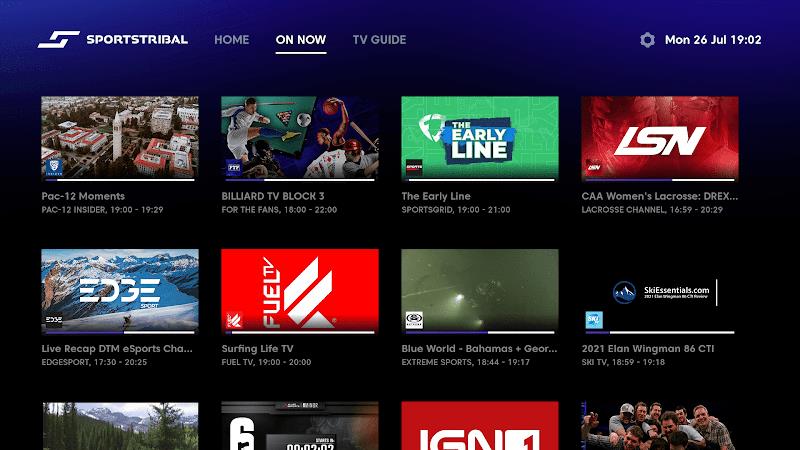Play The Early Line thumbnail
The width and height of the screenshot is (800, 450).
pos(480,137)
